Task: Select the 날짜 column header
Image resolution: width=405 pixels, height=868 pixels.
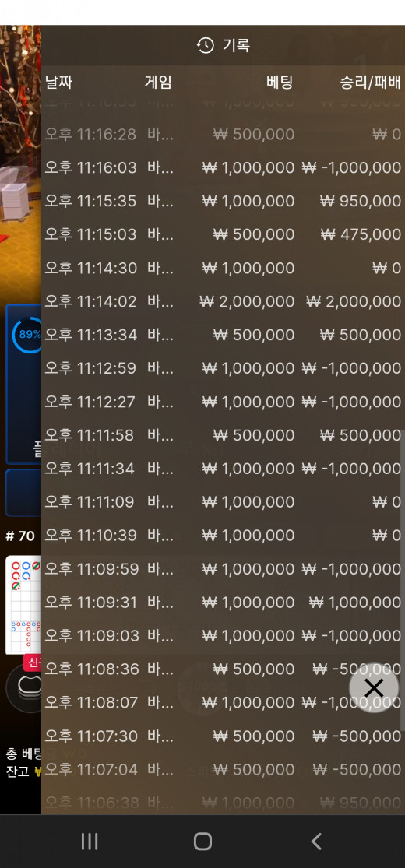Action: pos(58,83)
